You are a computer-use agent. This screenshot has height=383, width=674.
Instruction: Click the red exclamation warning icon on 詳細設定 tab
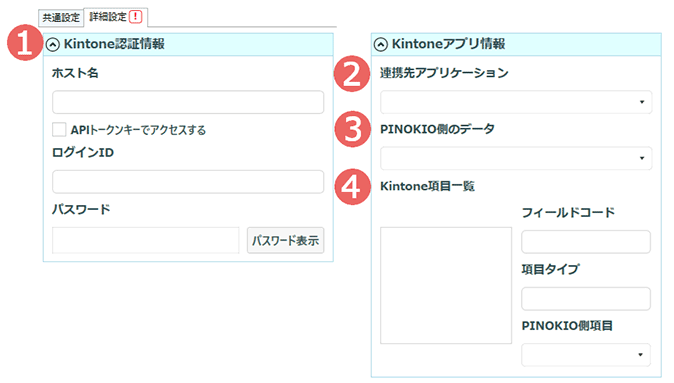(x=135, y=17)
